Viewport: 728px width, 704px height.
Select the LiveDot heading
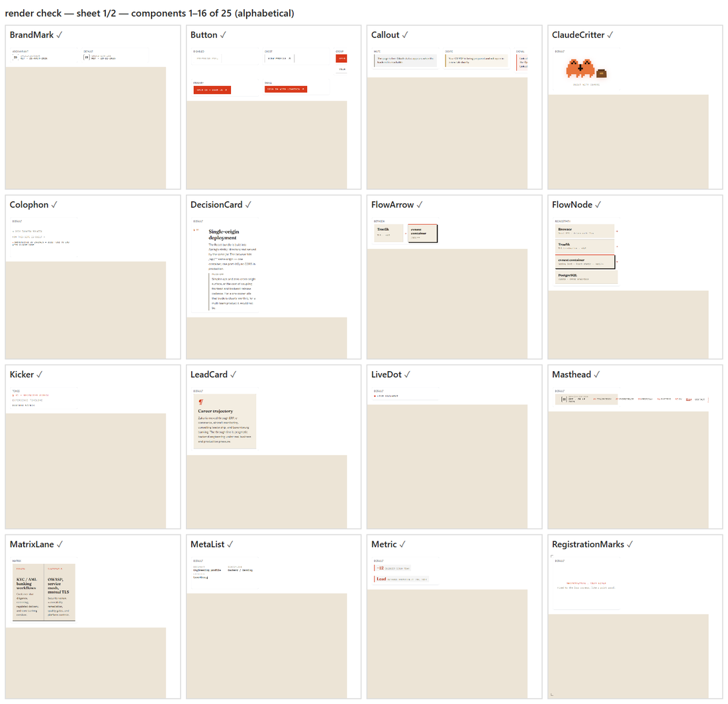[x=387, y=374]
